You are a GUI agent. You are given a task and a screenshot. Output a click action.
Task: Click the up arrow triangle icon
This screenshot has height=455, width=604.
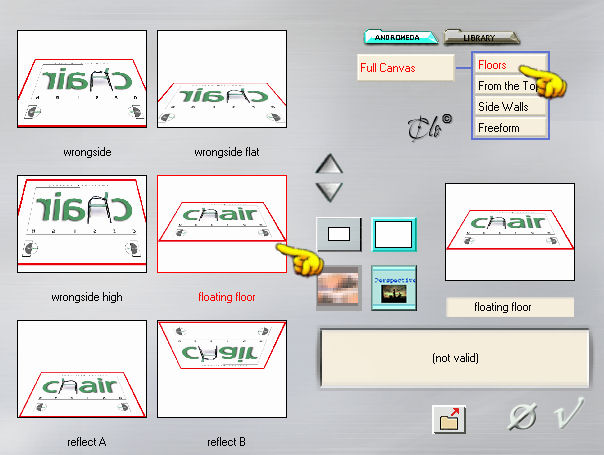coord(329,164)
